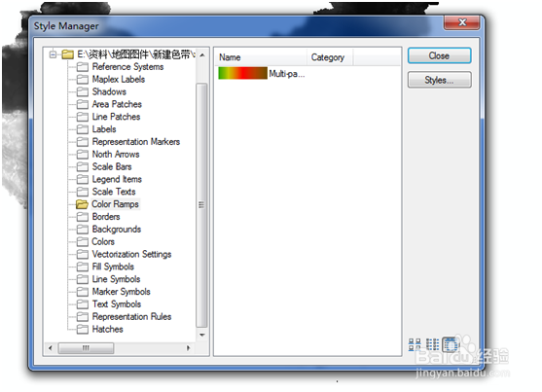The image size is (542, 392).
Task: Select the Scale Bars tree item
Action: pyautogui.click(x=112, y=166)
